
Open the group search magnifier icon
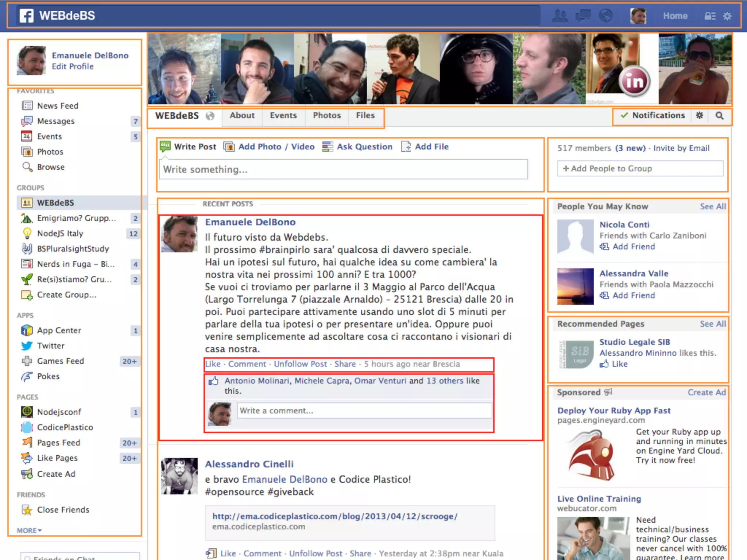719,116
